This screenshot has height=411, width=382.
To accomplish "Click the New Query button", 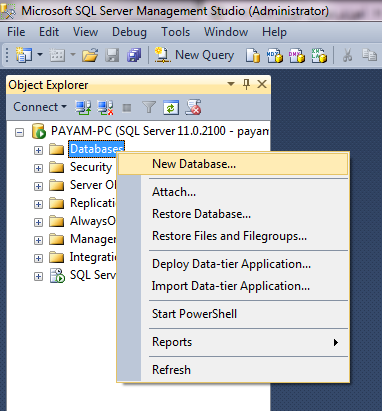I will tap(194, 55).
